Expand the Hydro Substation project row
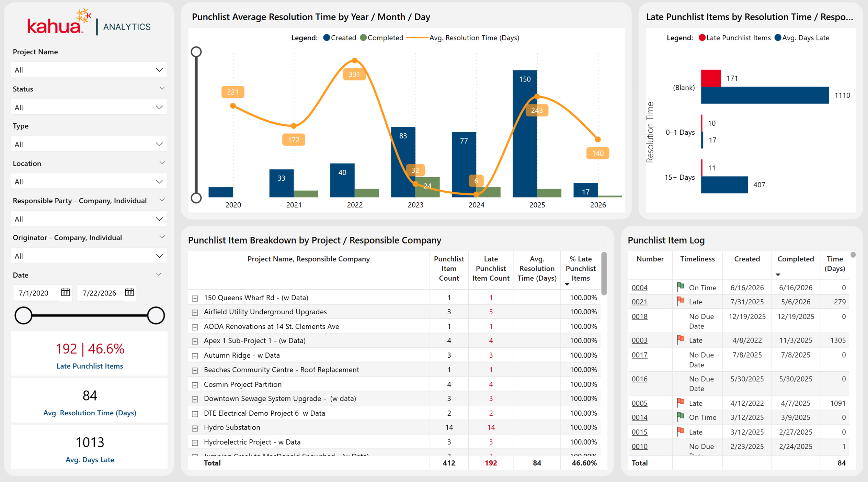 195,428
